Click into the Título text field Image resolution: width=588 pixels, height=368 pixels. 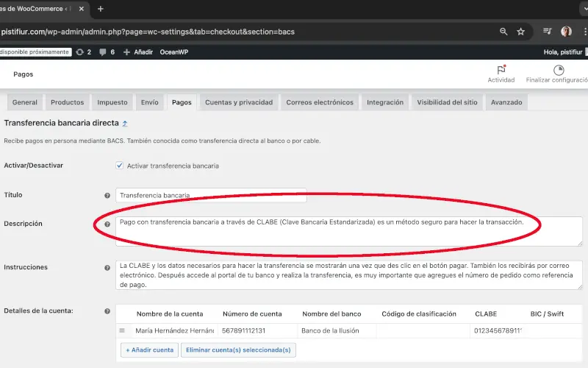(211, 196)
